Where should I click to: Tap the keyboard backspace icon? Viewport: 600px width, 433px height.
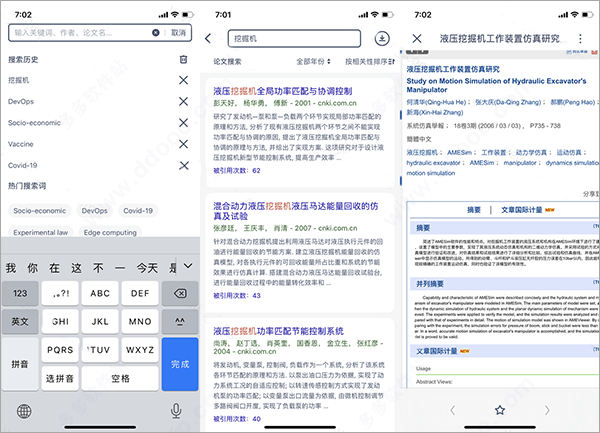180,293
